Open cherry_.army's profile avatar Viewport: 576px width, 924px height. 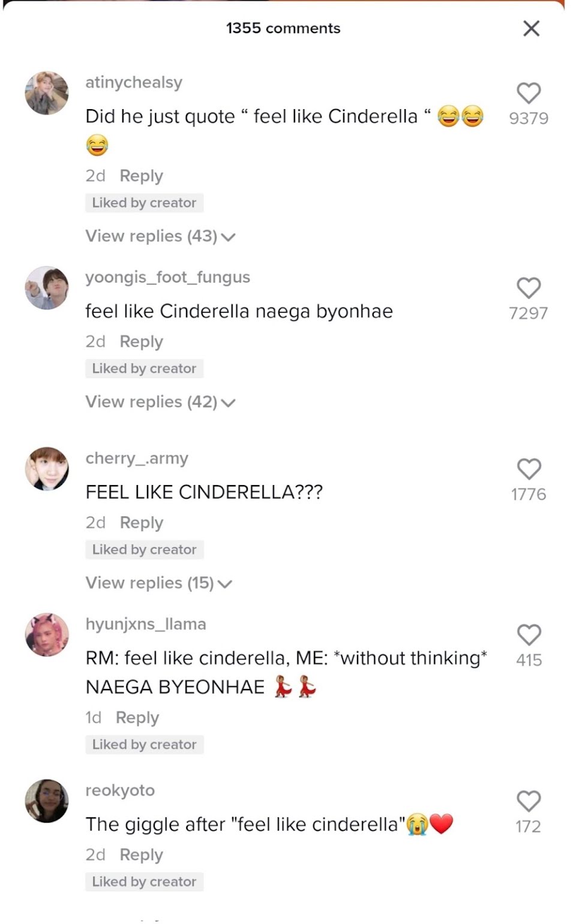[47, 468]
